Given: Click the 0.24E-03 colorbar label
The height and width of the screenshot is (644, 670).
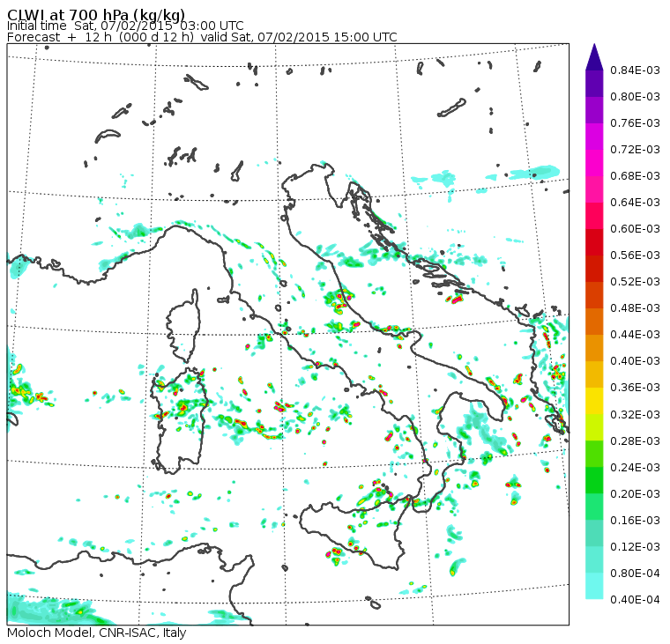Looking at the screenshot, I should tap(635, 468).
